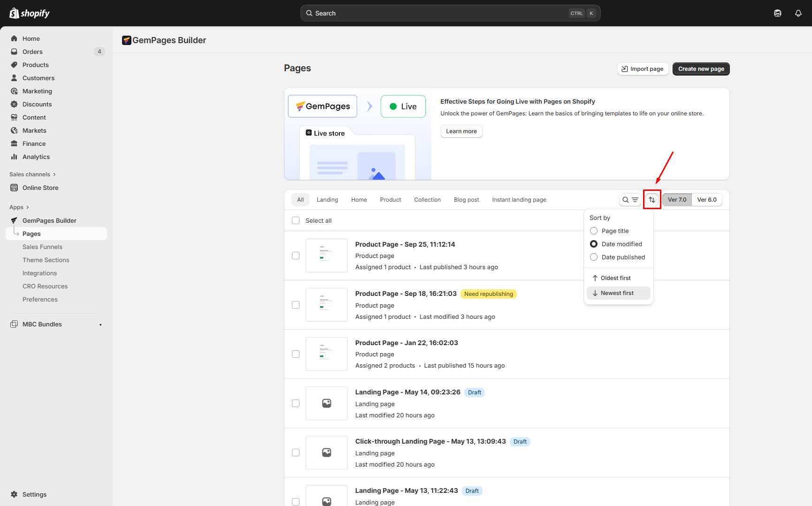812x506 pixels.
Task: Open Analytics from the sidebar
Action: (35, 157)
